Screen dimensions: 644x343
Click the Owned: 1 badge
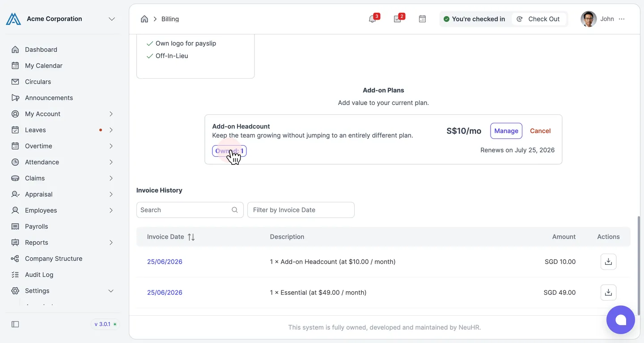pyautogui.click(x=229, y=151)
